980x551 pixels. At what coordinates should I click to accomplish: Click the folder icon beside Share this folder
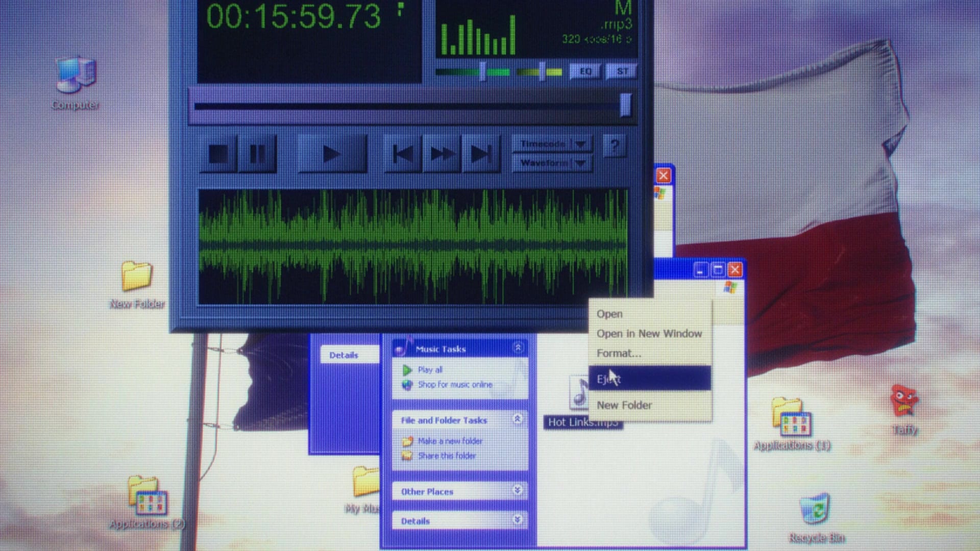[x=407, y=456]
